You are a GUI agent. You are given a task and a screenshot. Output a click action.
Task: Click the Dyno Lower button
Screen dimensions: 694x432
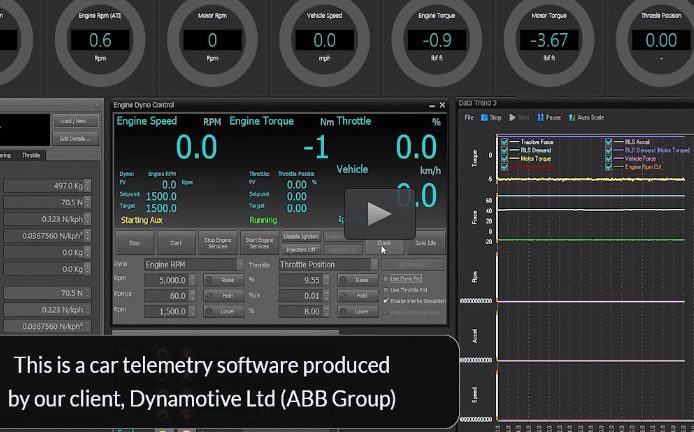pyautogui.click(x=224, y=312)
